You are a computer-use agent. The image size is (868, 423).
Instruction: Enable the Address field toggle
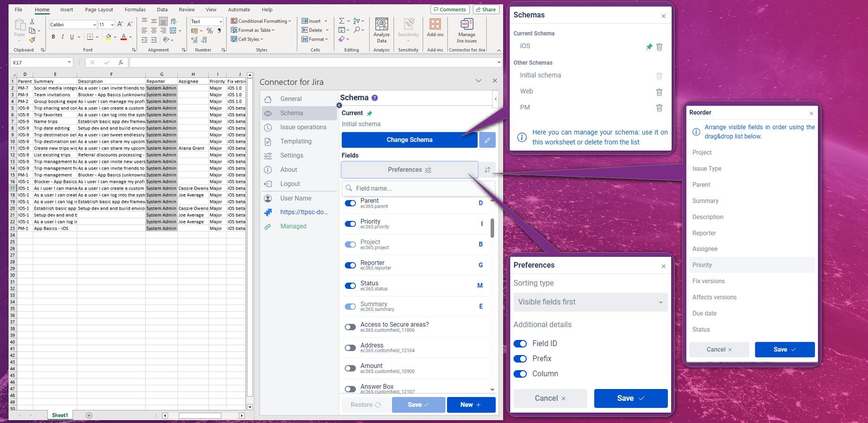click(x=350, y=348)
